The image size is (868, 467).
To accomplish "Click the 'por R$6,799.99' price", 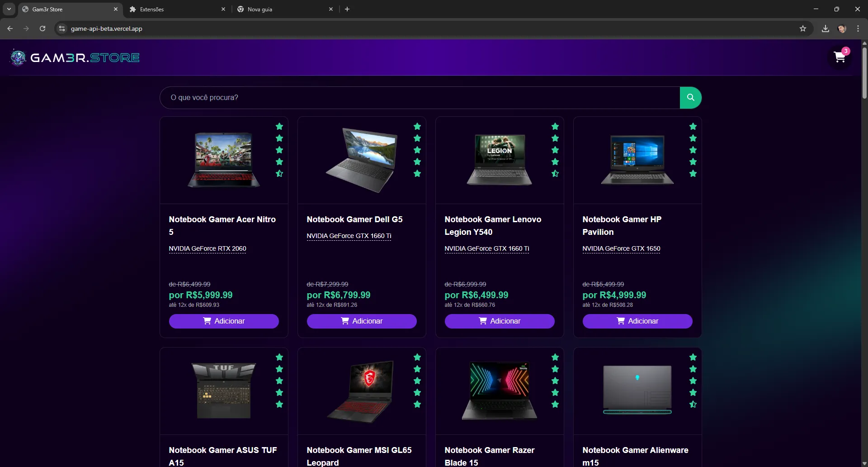I will (x=339, y=295).
